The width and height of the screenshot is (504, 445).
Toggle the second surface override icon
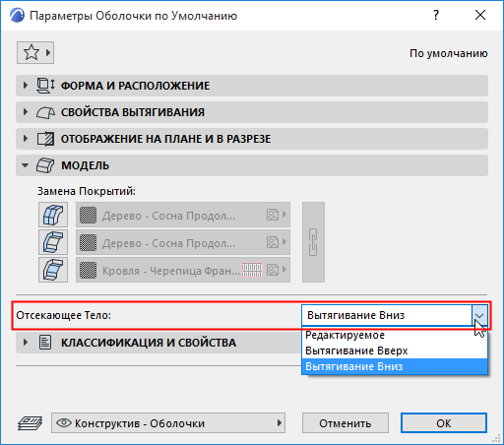(x=53, y=242)
